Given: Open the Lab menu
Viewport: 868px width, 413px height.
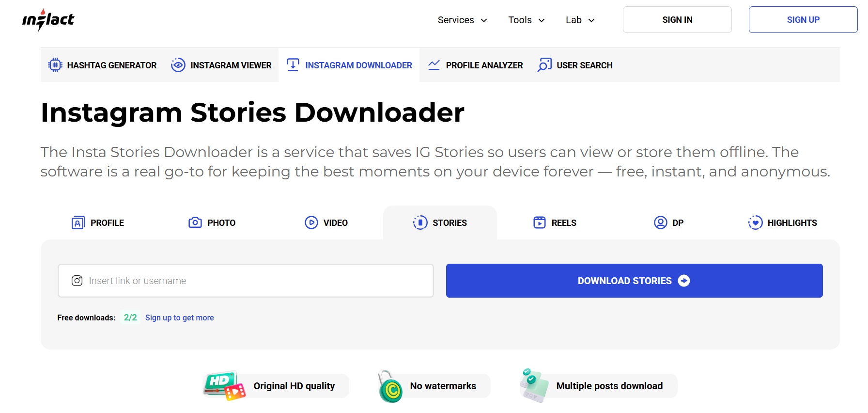Looking at the screenshot, I should pos(580,20).
